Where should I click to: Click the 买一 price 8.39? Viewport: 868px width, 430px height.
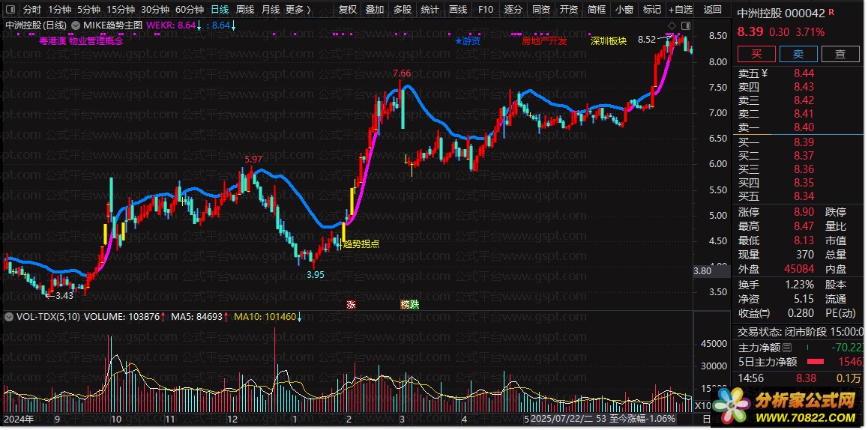click(804, 142)
